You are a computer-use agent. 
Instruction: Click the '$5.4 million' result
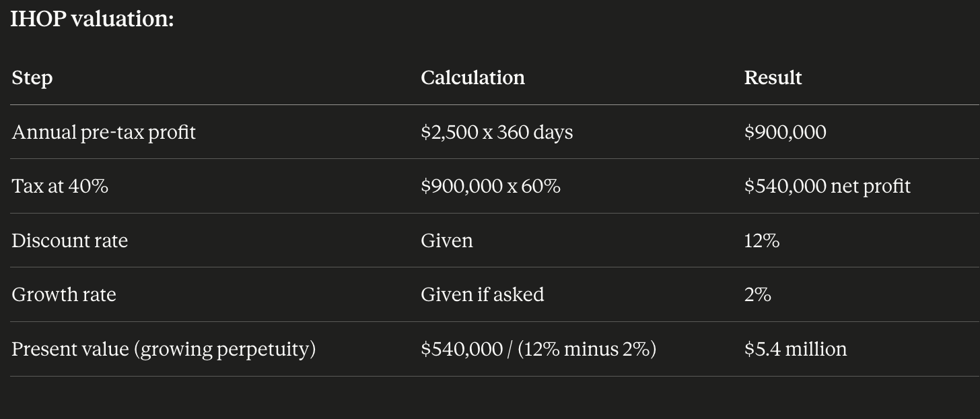click(795, 349)
